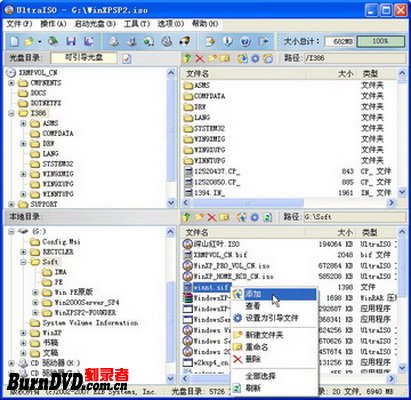Open the dropdown arrow beside the Open icon
Image resolution: width=411 pixels, height=400 pixels.
click(x=40, y=42)
